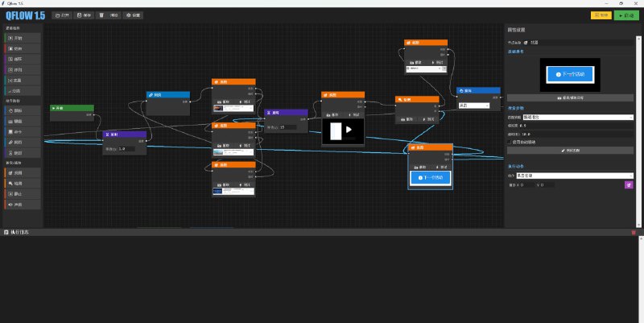This screenshot has width=644, height=323.
Task: Toggle the checkbox under search parameters
Action: pos(510,141)
